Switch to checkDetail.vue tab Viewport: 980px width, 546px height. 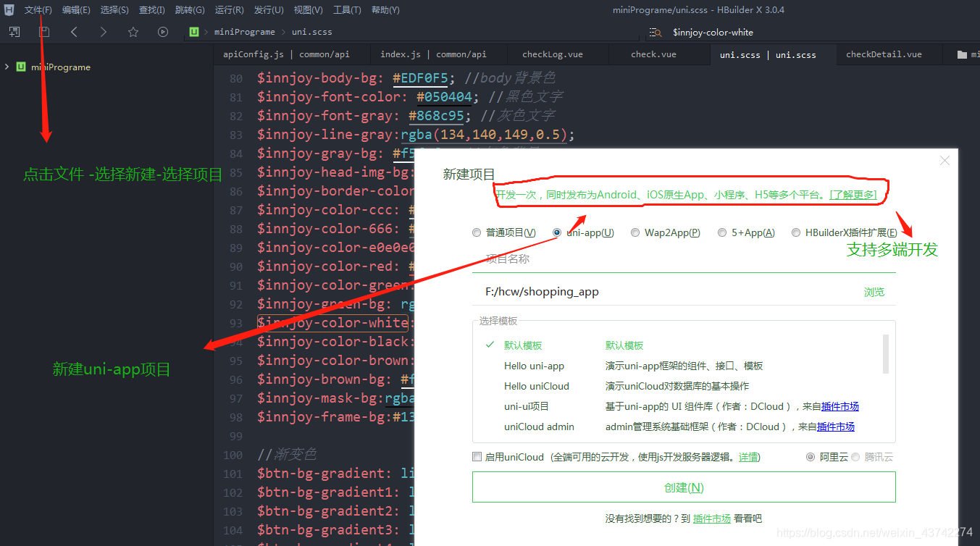point(884,54)
